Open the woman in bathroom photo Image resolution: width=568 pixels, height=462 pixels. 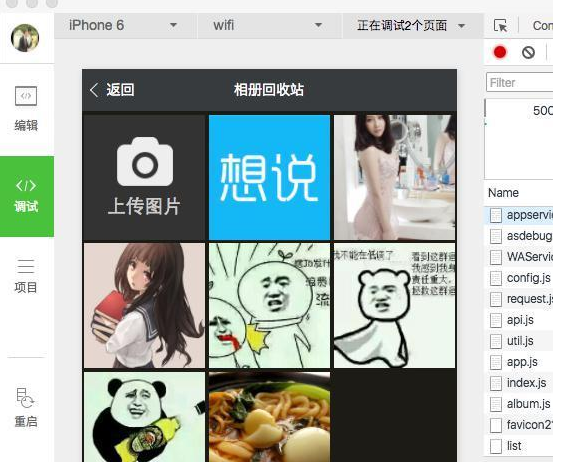click(394, 177)
